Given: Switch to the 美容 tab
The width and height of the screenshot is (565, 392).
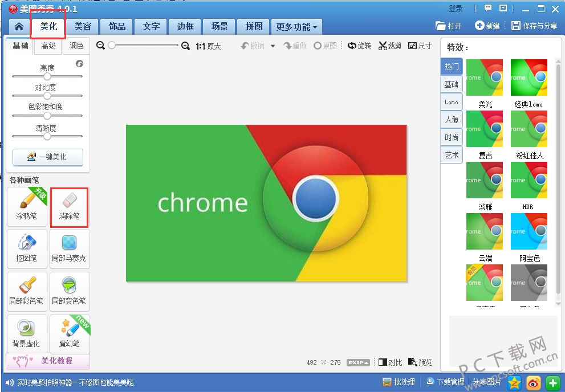Looking at the screenshot, I should coord(83,27).
